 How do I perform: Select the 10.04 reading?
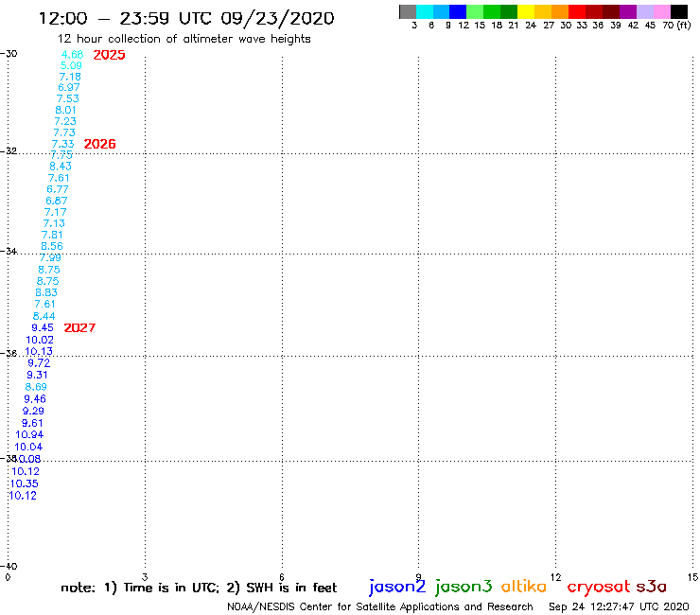click(x=28, y=447)
